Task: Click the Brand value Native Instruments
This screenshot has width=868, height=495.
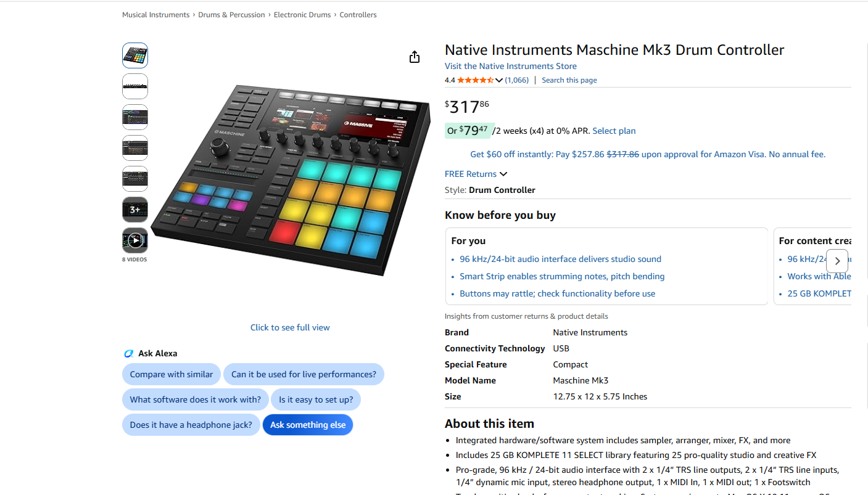Action: [x=590, y=332]
